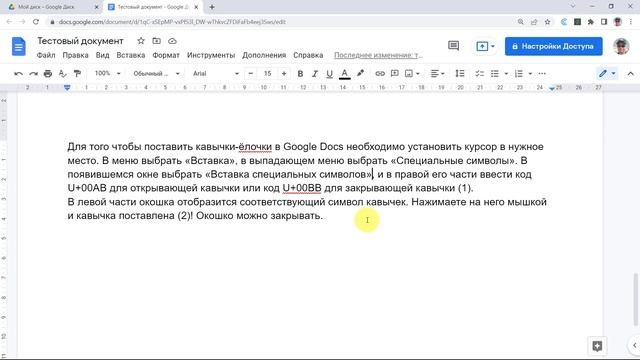Insert a checklist
The image size is (640, 360).
480,73
